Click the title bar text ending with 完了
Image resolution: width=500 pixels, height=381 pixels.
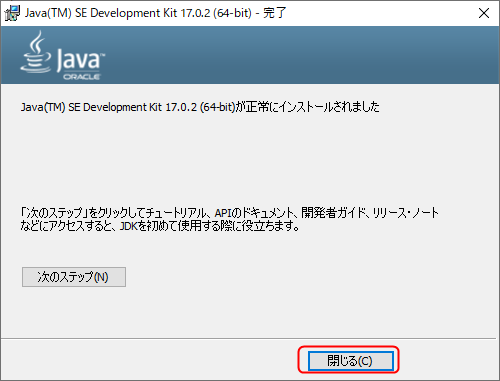tap(156, 13)
